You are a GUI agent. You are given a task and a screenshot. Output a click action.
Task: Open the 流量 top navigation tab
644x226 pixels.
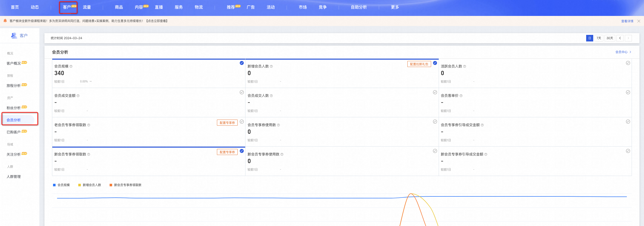pos(87,7)
